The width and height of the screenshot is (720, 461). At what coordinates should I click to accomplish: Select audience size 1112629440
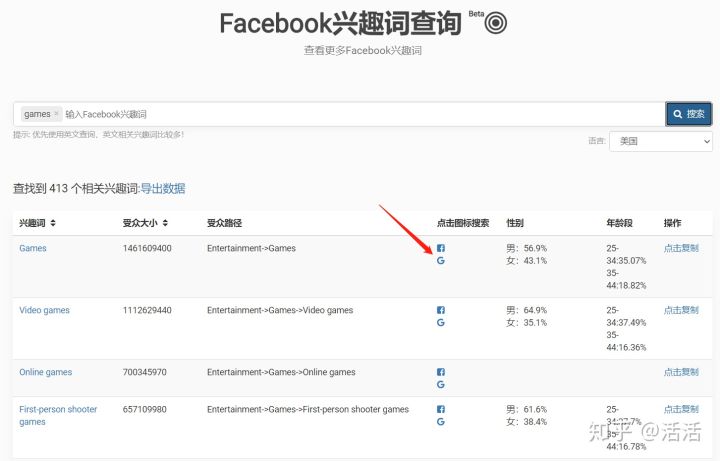[147, 310]
